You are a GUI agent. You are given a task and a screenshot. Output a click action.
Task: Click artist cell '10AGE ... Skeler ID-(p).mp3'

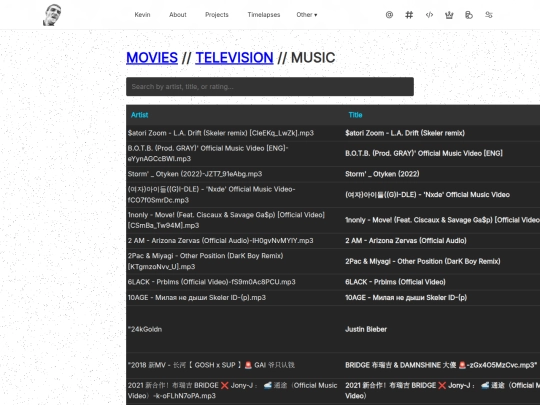coord(197,298)
